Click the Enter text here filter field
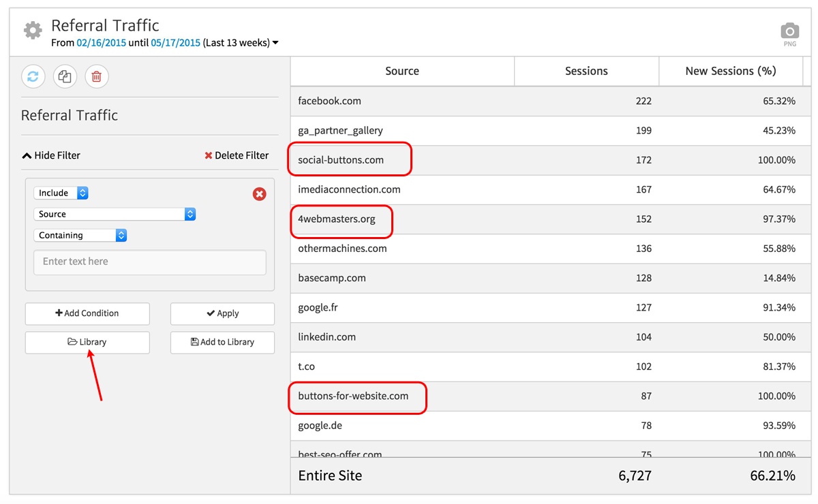The width and height of the screenshot is (818, 504). 149,262
